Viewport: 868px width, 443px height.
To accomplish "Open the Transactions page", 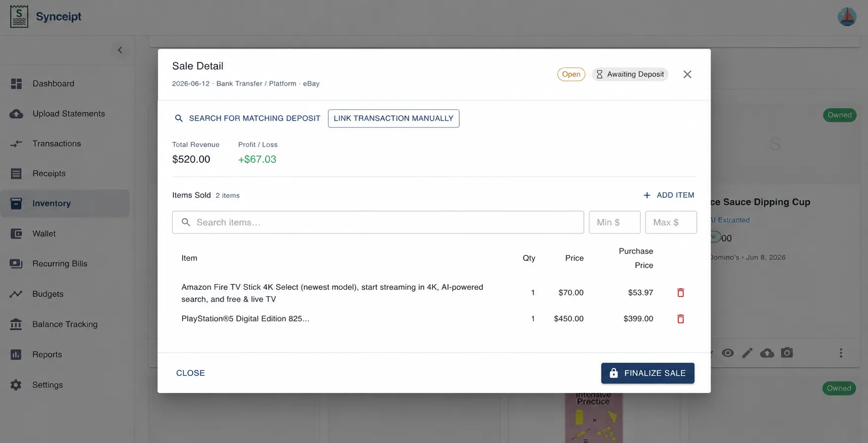I will (65, 143).
